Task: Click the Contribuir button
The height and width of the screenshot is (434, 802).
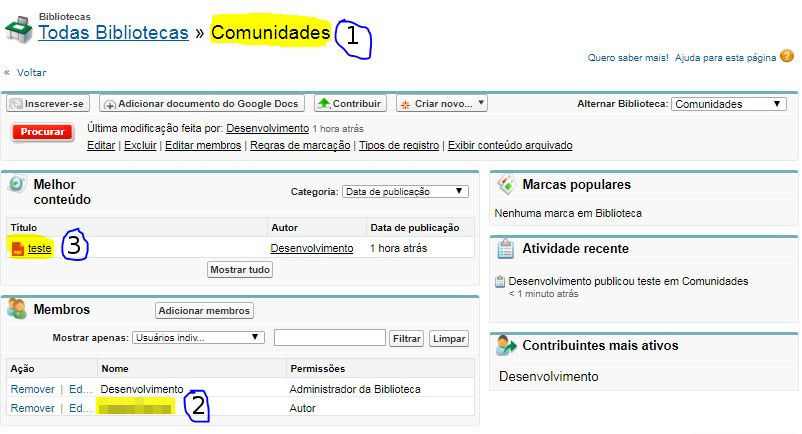Action: pyautogui.click(x=350, y=104)
